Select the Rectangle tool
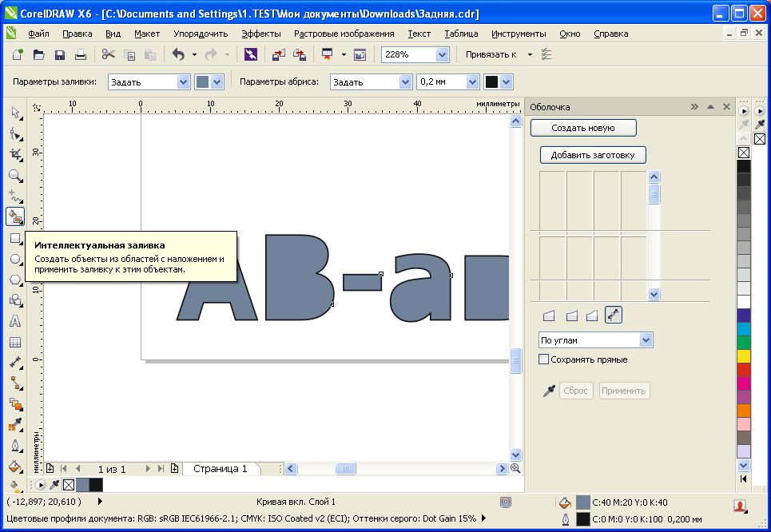The image size is (771, 532). 15,237
